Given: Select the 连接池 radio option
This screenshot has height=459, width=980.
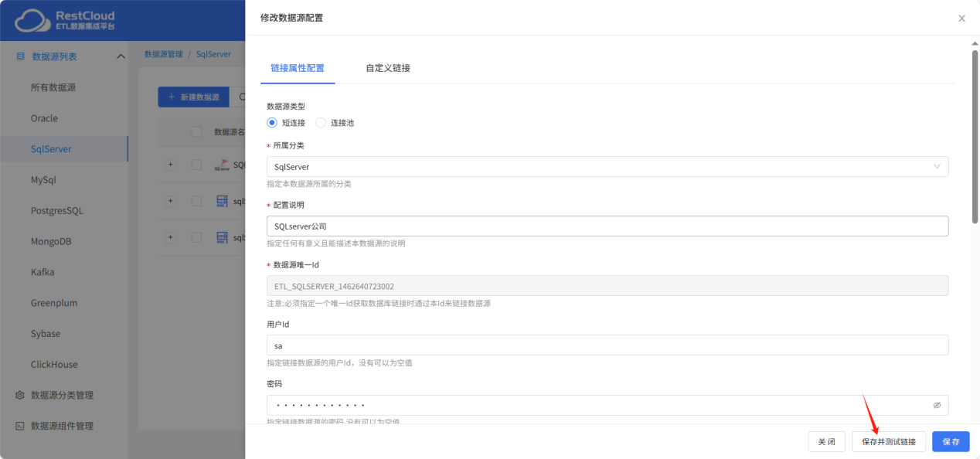Looking at the screenshot, I should pyautogui.click(x=322, y=123).
